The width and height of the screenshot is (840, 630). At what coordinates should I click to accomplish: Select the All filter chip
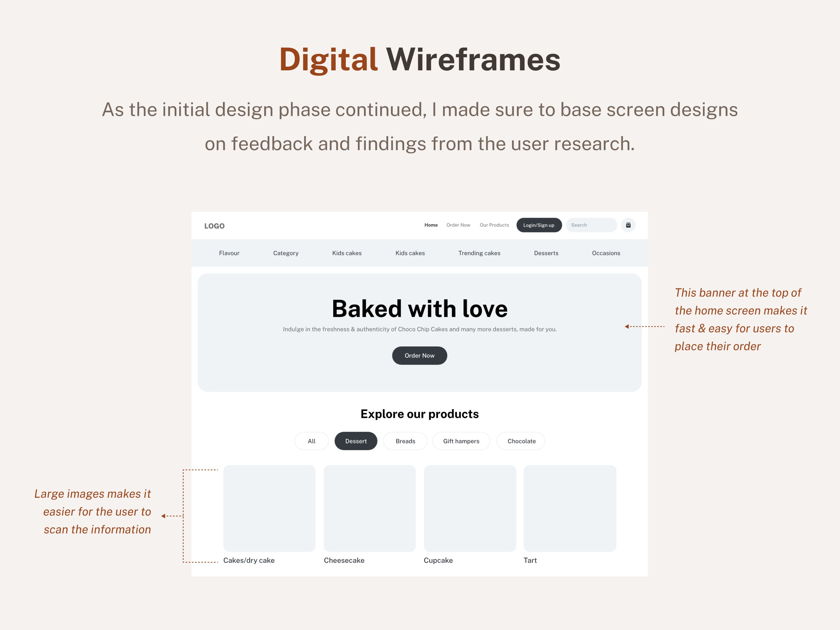pos(311,441)
